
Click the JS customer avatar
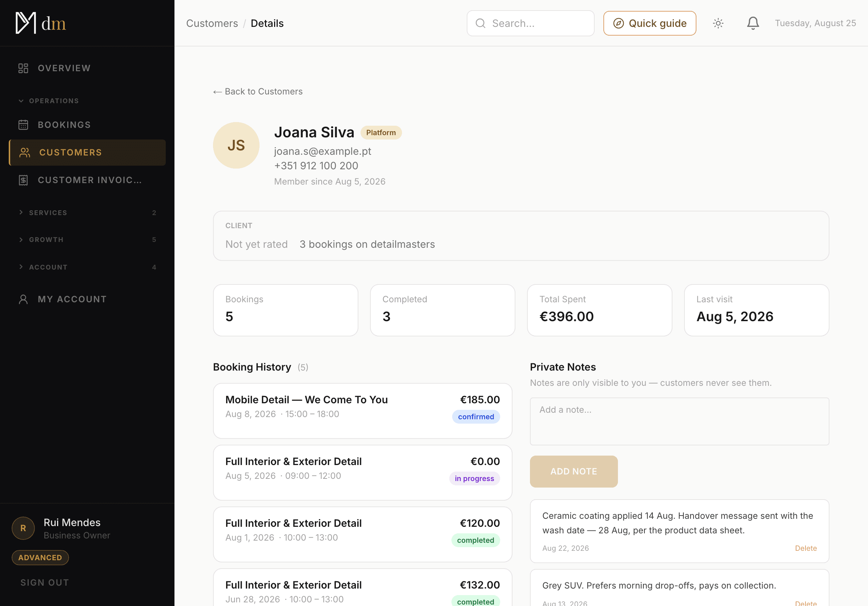tap(236, 145)
